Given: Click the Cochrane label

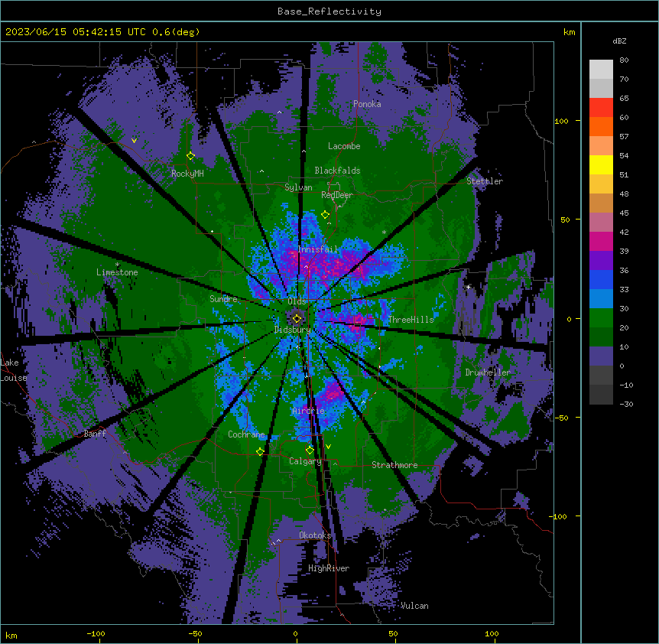Looking at the screenshot, I should (x=246, y=434).
